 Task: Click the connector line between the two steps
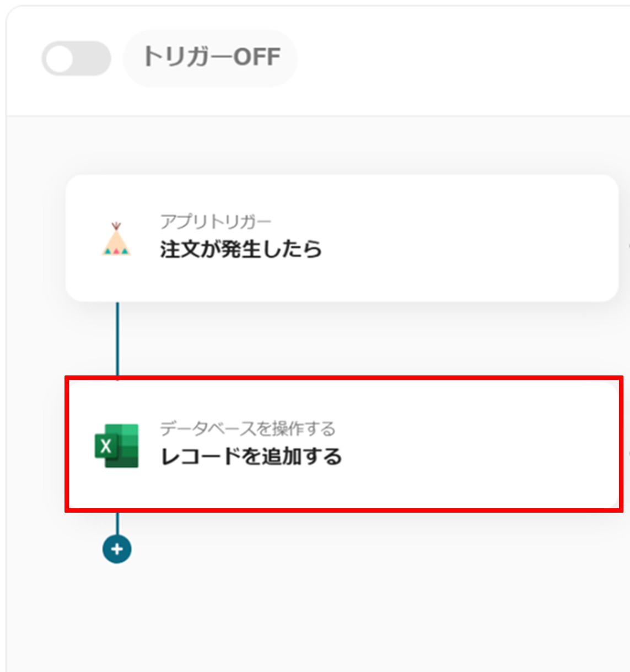coord(117,339)
